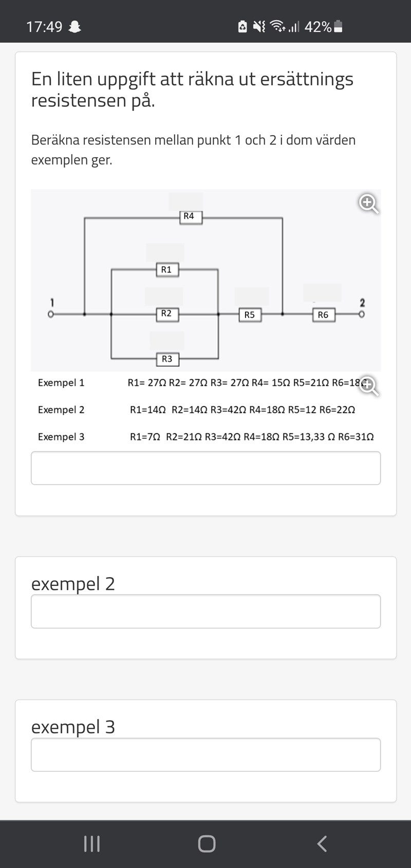Tap the Wi-Fi signal icon in status bar
Viewport: 411px width, 868px height.
[278, 27]
